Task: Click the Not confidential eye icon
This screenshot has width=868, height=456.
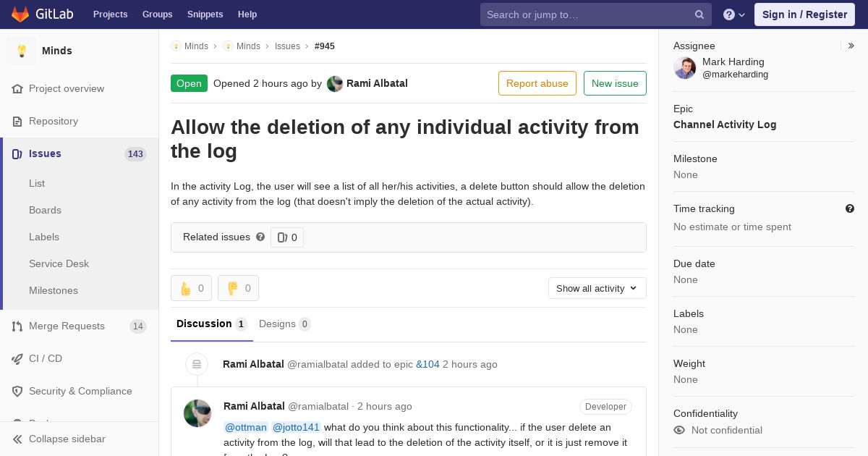Action: 679,430
